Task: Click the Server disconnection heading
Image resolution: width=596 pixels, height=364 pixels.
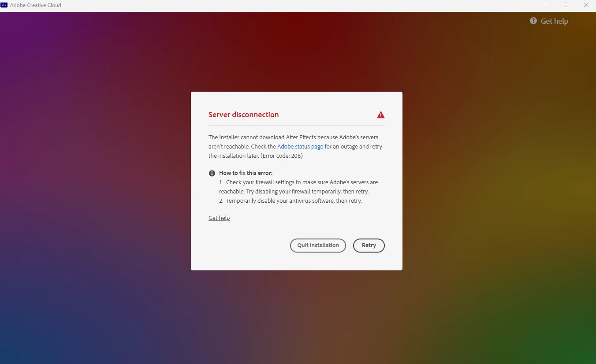Action: click(243, 115)
